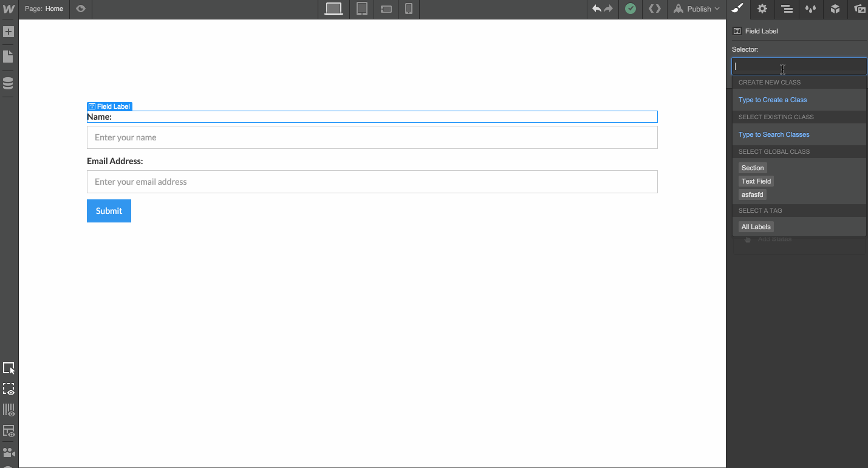Click the undo arrow
The height and width of the screenshot is (468, 868).
coord(596,9)
